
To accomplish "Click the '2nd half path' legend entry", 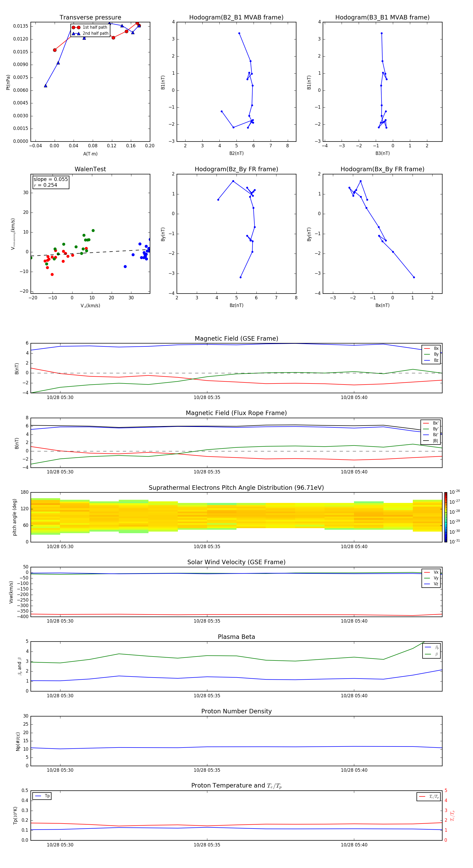I will click(90, 33).
